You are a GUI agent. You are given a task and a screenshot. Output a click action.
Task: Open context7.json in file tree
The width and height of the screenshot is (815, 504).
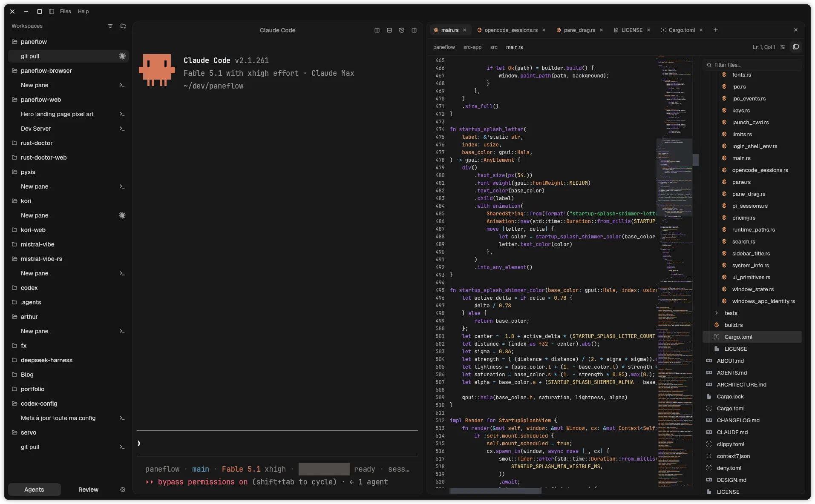click(x=733, y=456)
